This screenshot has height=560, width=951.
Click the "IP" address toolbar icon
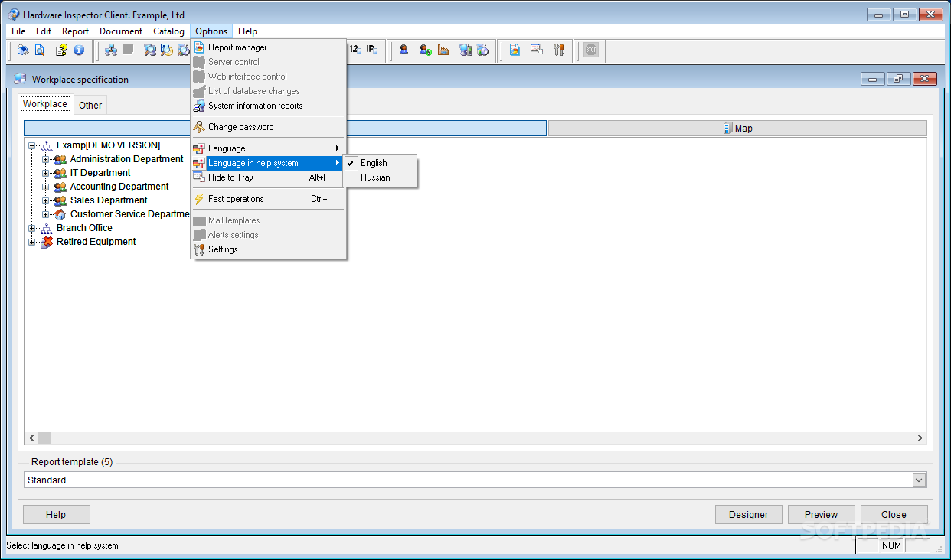coord(371,50)
